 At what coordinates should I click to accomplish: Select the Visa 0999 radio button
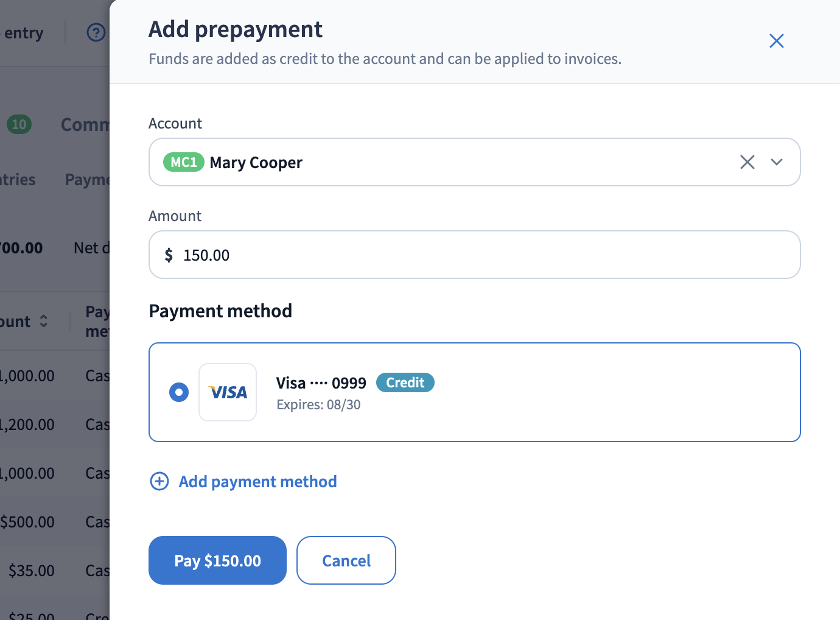click(x=179, y=392)
